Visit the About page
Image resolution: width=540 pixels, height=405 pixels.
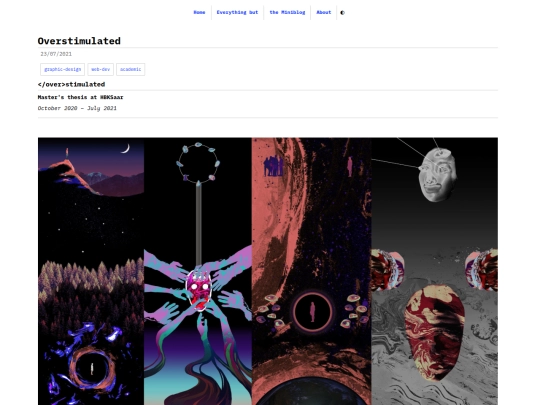point(324,12)
